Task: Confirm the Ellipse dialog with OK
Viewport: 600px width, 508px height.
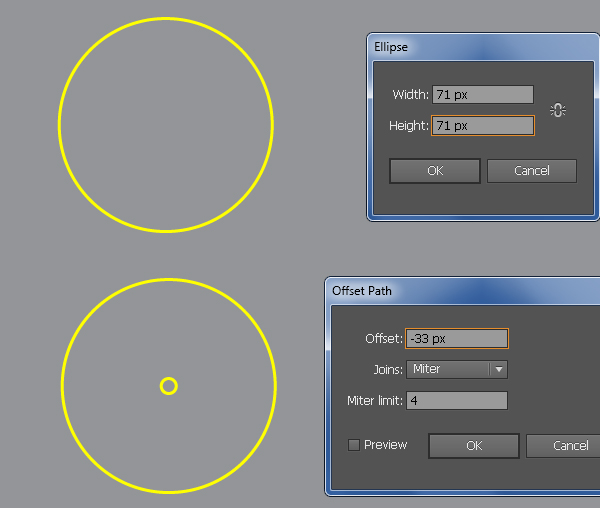Action: (x=435, y=171)
